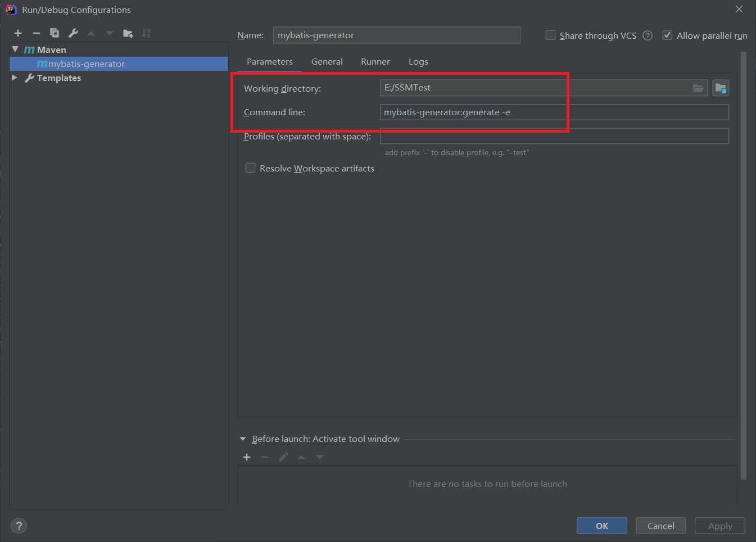756x542 pixels.
Task: Move configuration up in the list toolbar
Action: pos(91,33)
